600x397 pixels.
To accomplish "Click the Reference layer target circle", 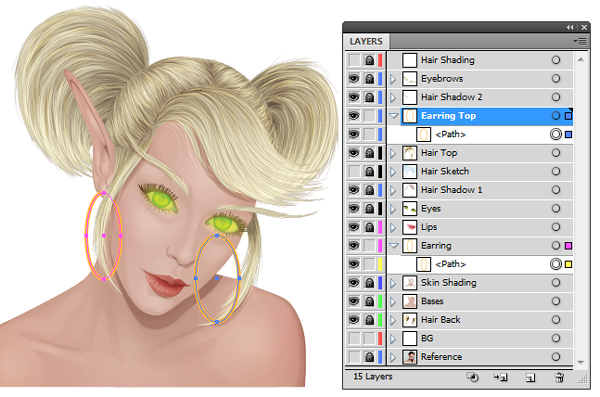I will pyautogui.click(x=556, y=357).
